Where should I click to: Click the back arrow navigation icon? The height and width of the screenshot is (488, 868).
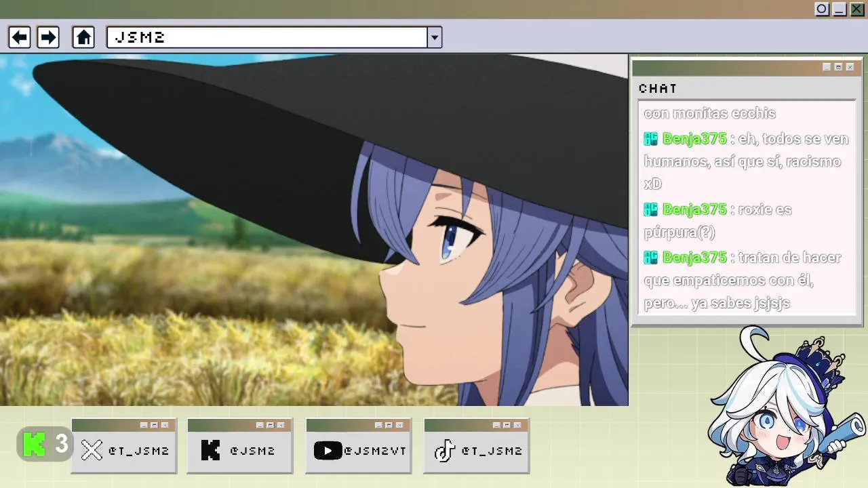tap(19, 37)
